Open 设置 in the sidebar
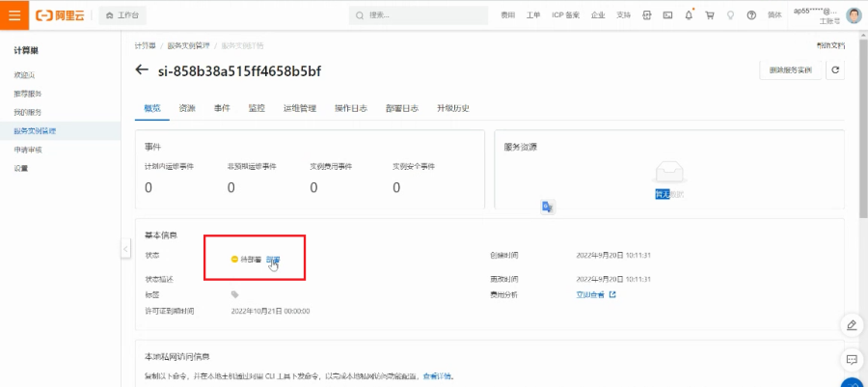The width and height of the screenshot is (868, 387). [21, 168]
